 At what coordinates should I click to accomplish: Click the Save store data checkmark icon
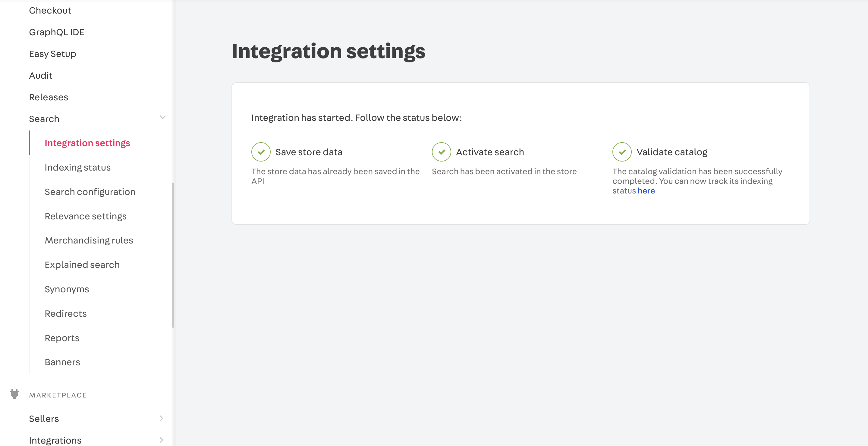[x=260, y=151]
